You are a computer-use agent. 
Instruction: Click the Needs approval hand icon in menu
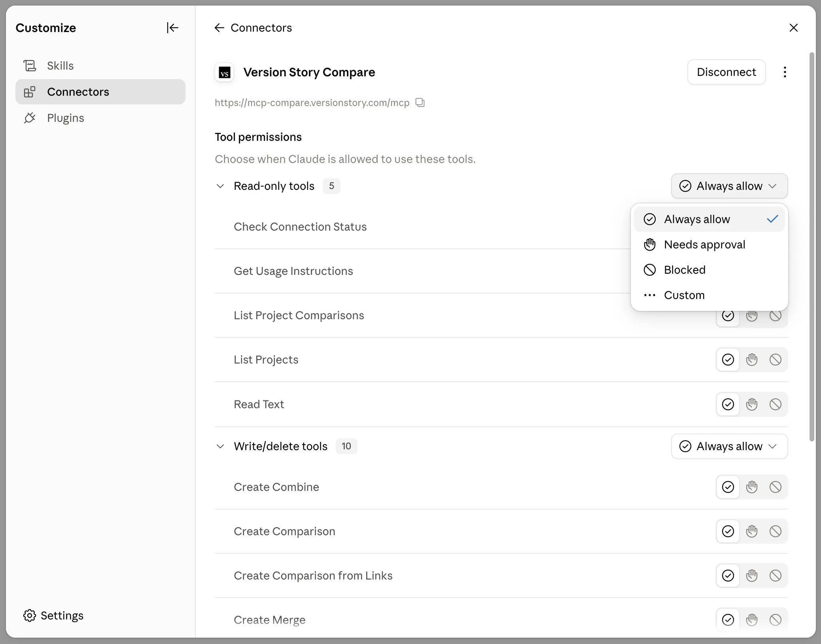pos(650,244)
